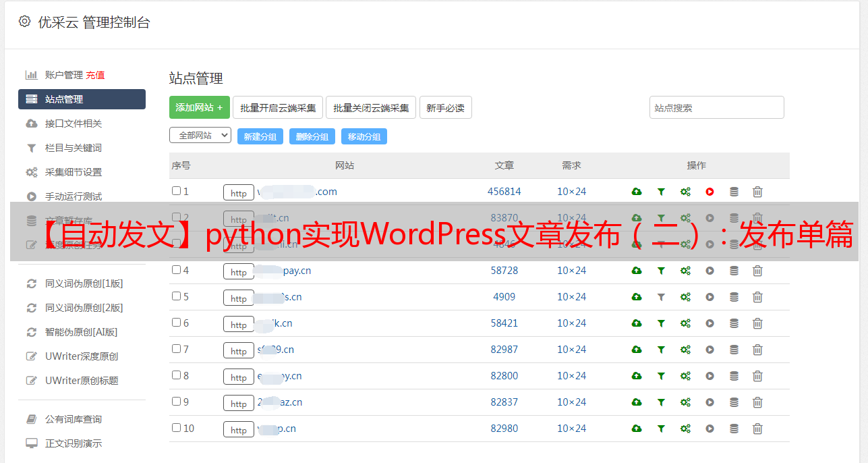Delete site 4 using its trash icon

pos(757,271)
